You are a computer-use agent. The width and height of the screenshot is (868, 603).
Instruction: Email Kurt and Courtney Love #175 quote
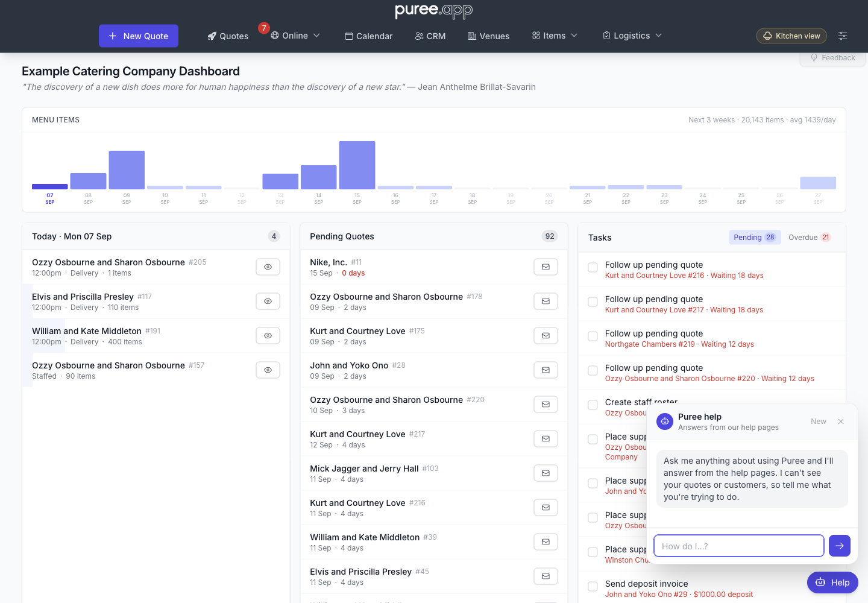pos(546,335)
